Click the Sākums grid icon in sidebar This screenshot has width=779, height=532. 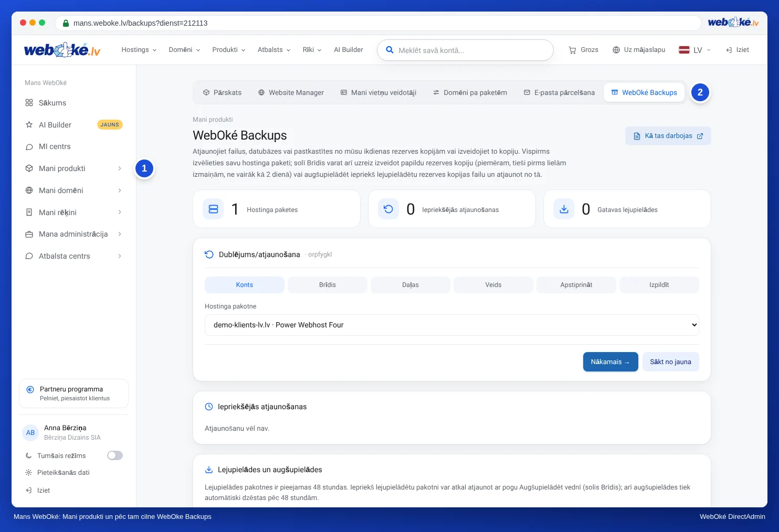pos(29,103)
